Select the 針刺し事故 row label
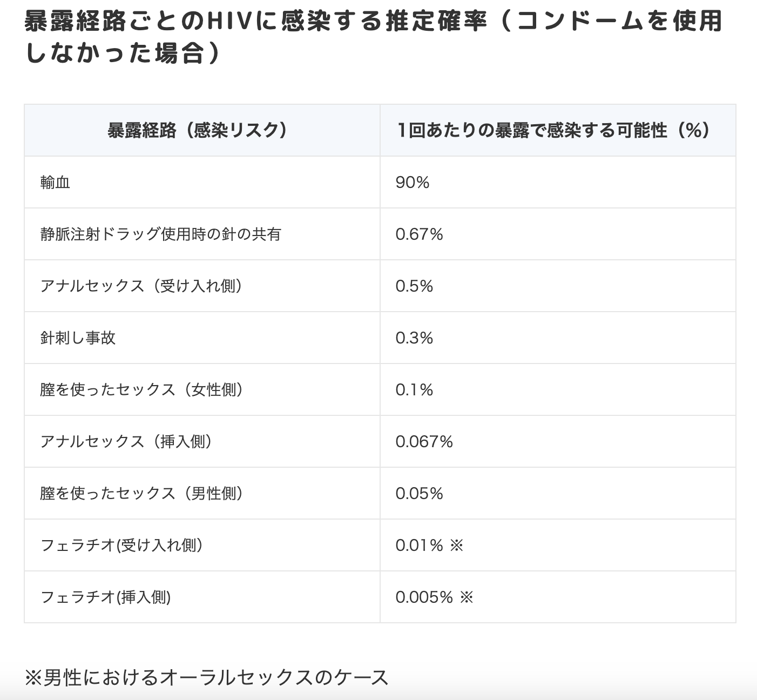This screenshot has width=757, height=700. [x=78, y=338]
